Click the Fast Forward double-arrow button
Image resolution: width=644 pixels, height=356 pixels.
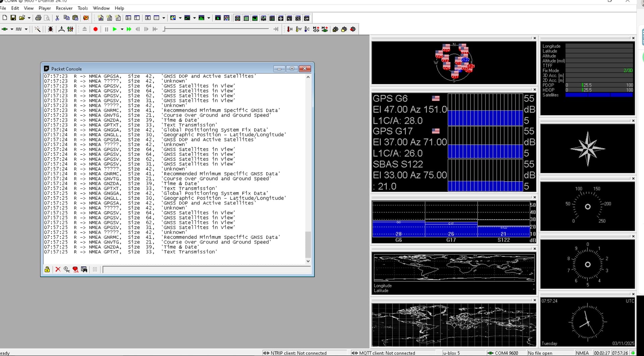pyautogui.click(x=129, y=29)
